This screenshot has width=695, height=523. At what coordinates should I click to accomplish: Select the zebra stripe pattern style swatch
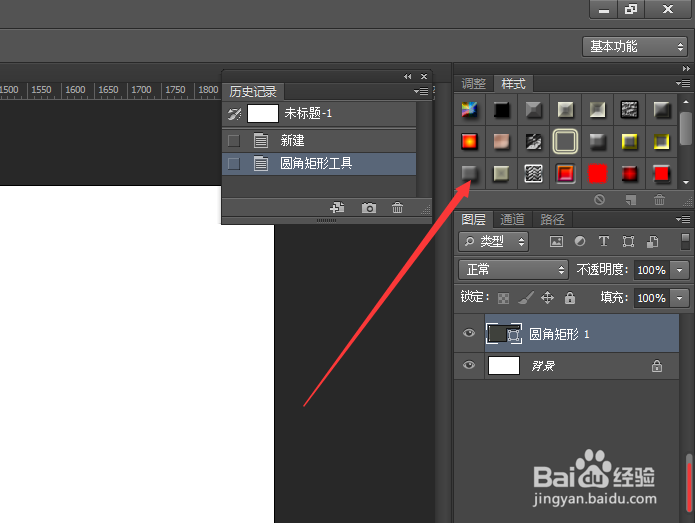point(533,173)
